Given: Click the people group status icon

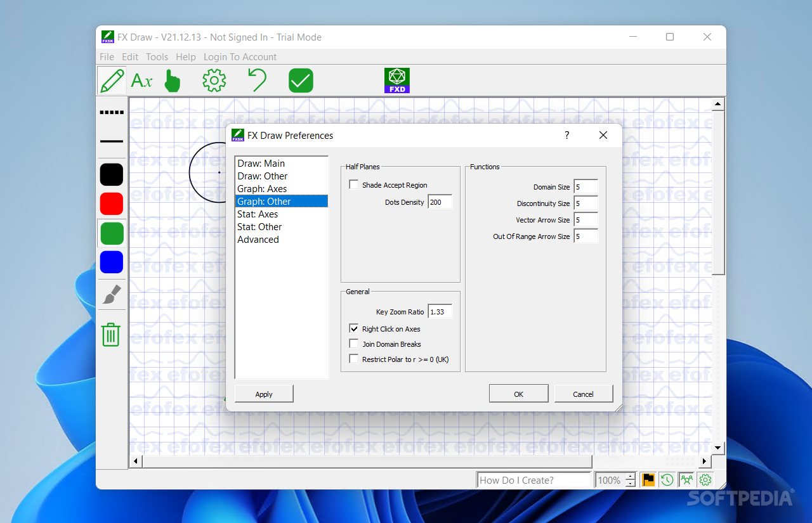Looking at the screenshot, I should pyautogui.click(x=686, y=480).
